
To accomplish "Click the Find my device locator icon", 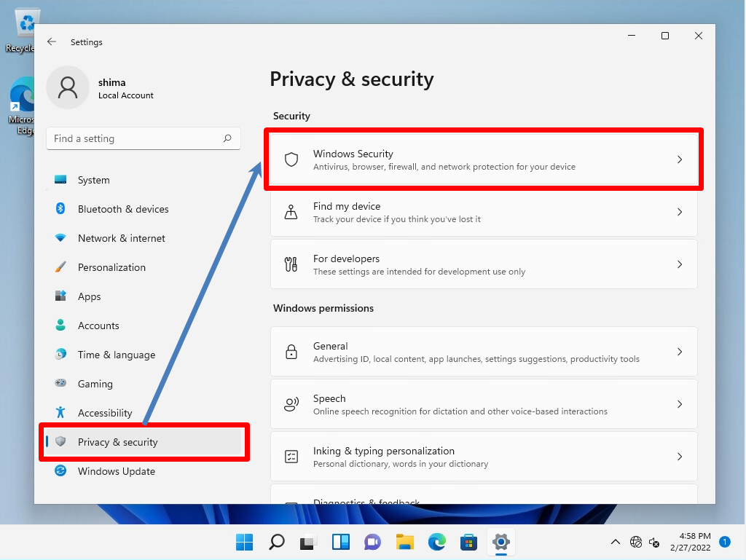I will [x=291, y=212].
